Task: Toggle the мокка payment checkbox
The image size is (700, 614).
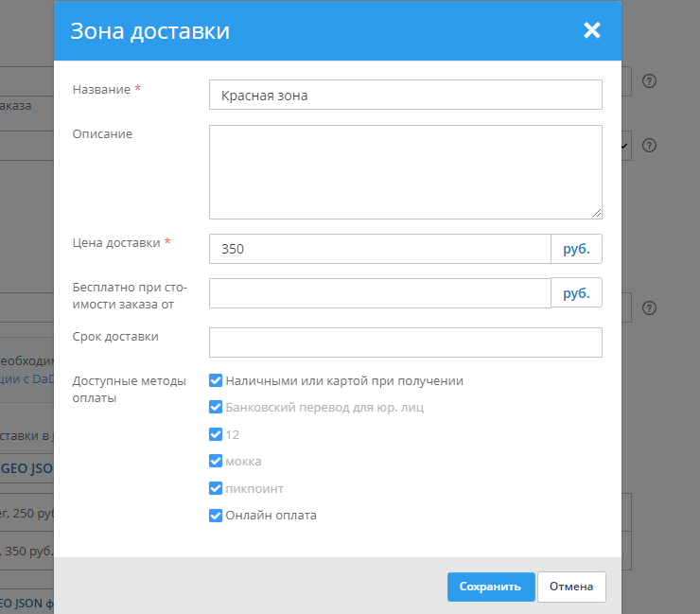Action: pyautogui.click(x=216, y=462)
